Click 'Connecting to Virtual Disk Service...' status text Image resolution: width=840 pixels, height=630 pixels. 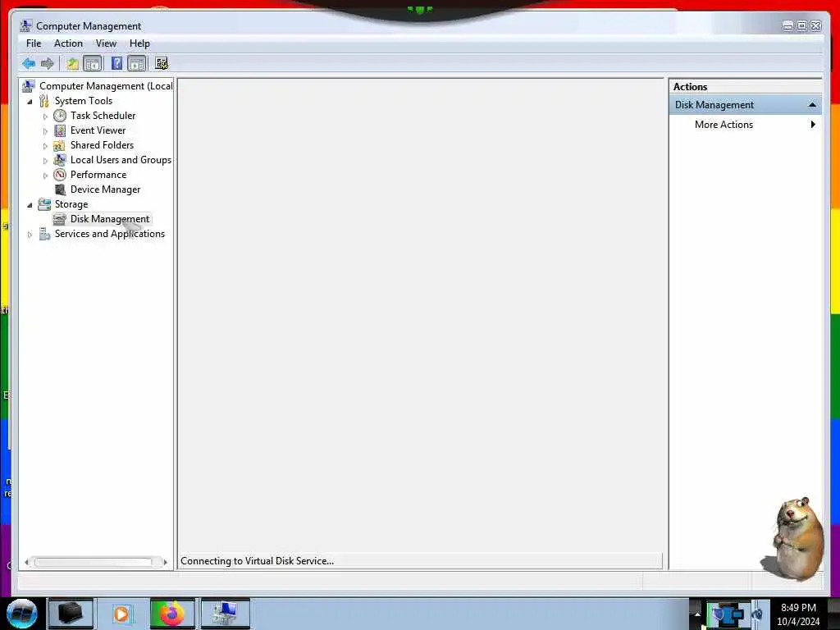click(257, 561)
